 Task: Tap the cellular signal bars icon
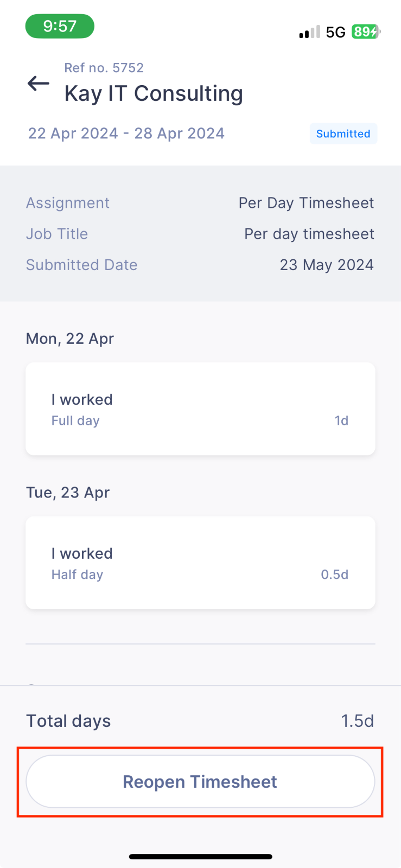pos(309,33)
